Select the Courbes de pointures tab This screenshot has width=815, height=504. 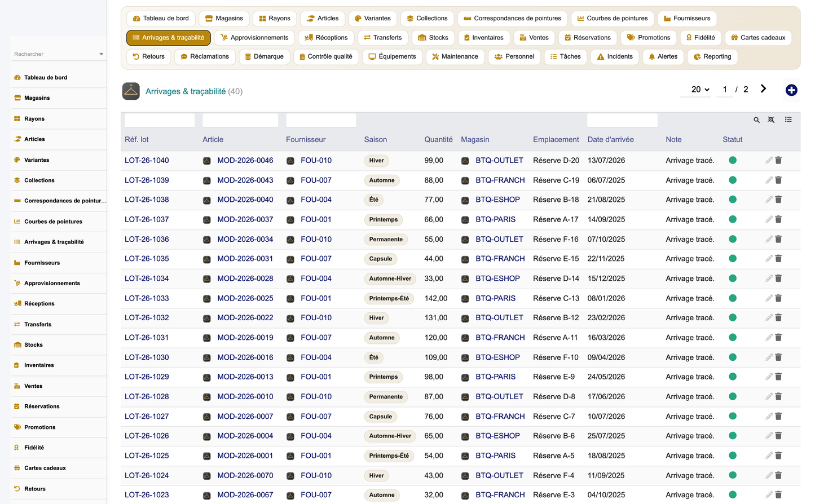[x=613, y=18]
